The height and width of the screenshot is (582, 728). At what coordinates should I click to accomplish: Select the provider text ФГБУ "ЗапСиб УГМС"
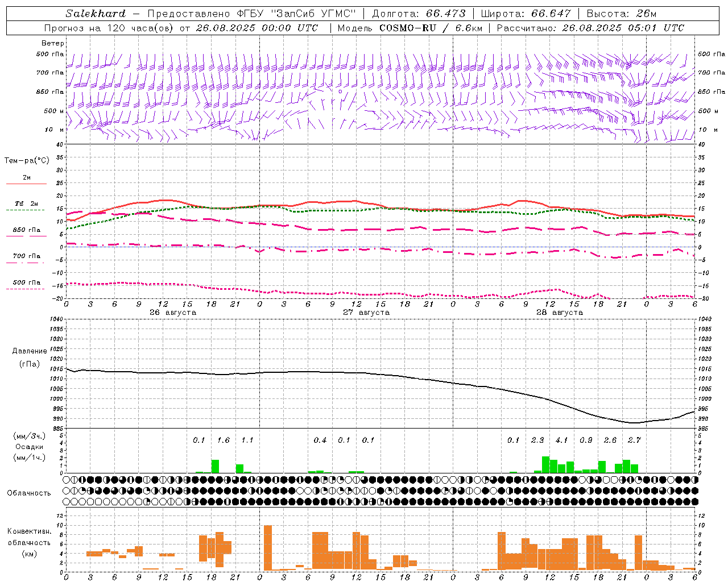click(297, 14)
